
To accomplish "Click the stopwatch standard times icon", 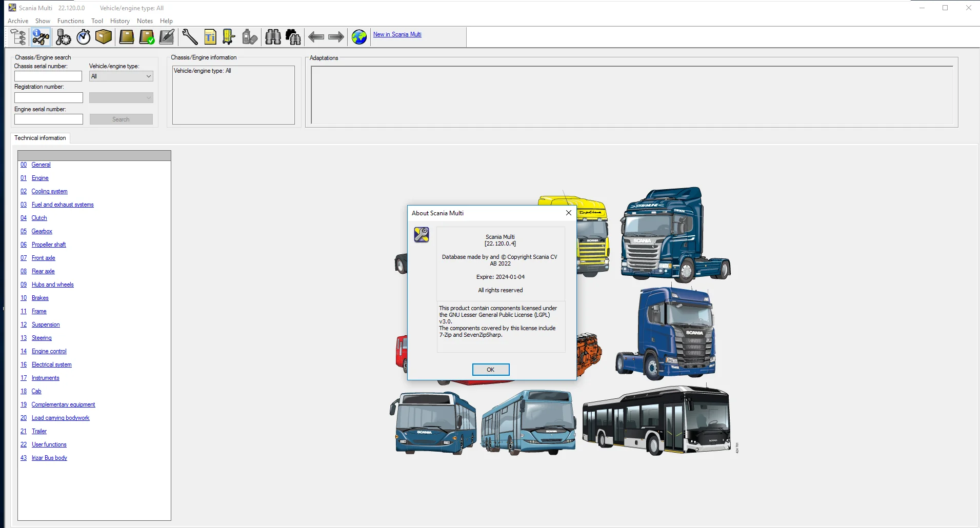I will [x=84, y=37].
